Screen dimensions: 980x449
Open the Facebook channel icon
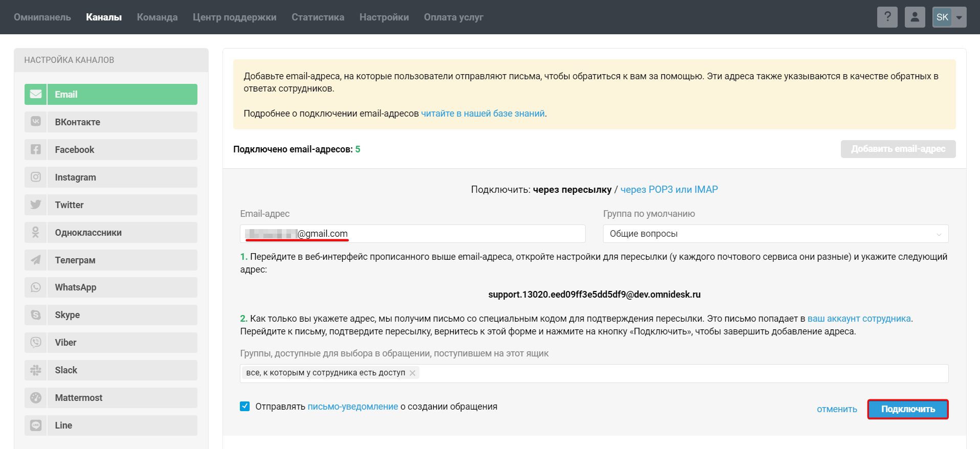(x=36, y=150)
